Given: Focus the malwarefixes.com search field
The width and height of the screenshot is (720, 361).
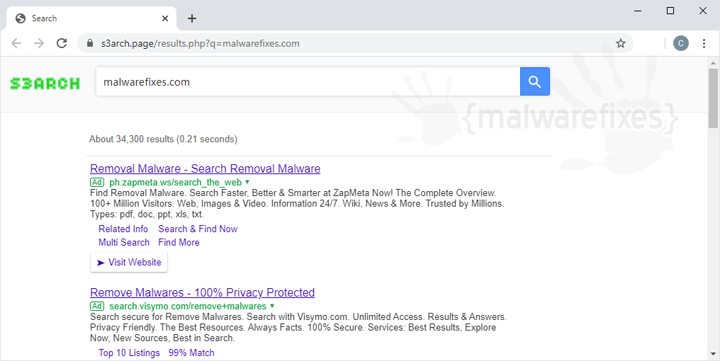Looking at the screenshot, I should tap(308, 82).
